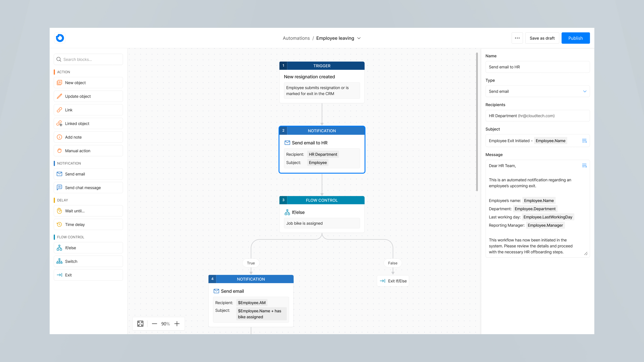The height and width of the screenshot is (362, 644).
Task: Navigate to Automations in the breadcrumb
Action: [x=296, y=38]
